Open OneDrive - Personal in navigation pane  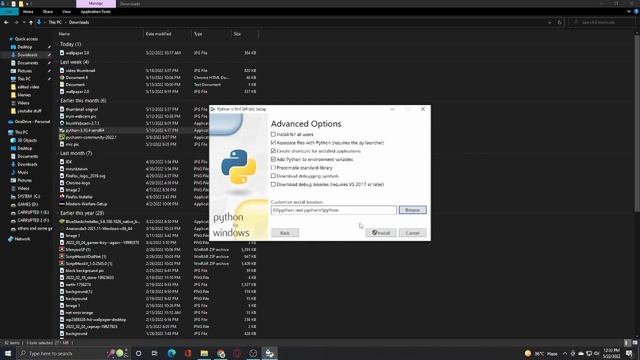32,122
